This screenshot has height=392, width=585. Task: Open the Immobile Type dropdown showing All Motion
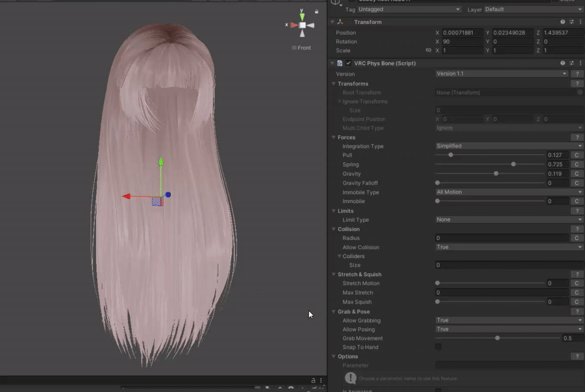(x=509, y=192)
